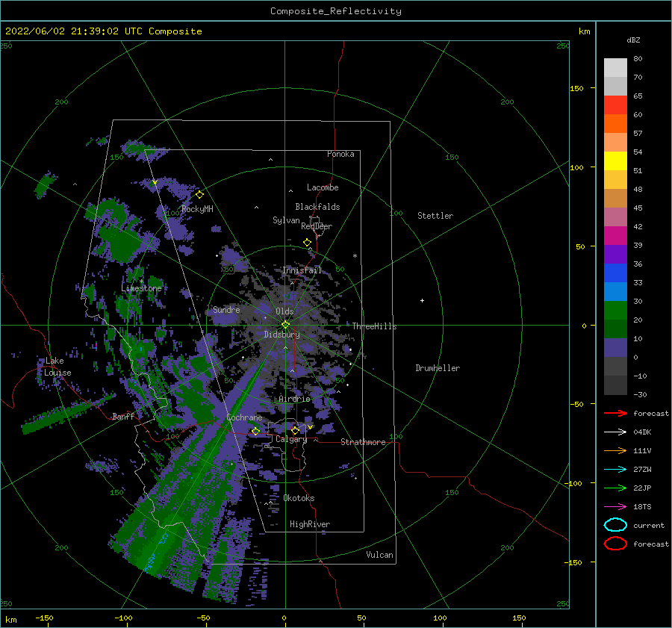Click the Sundre city label
The width and height of the screenshot is (672, 628).
click(226, 310)
